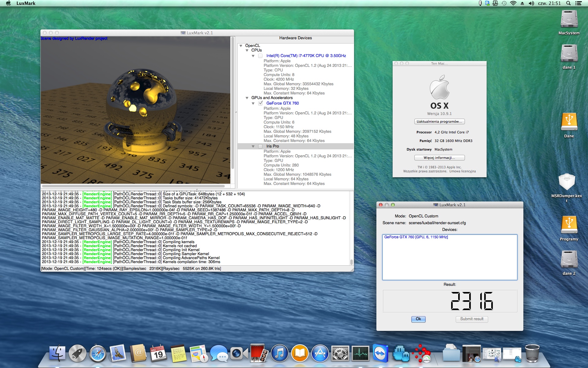Open Mail stamp icon in dock
588x368 pixels.
click(x=118, y=354)
